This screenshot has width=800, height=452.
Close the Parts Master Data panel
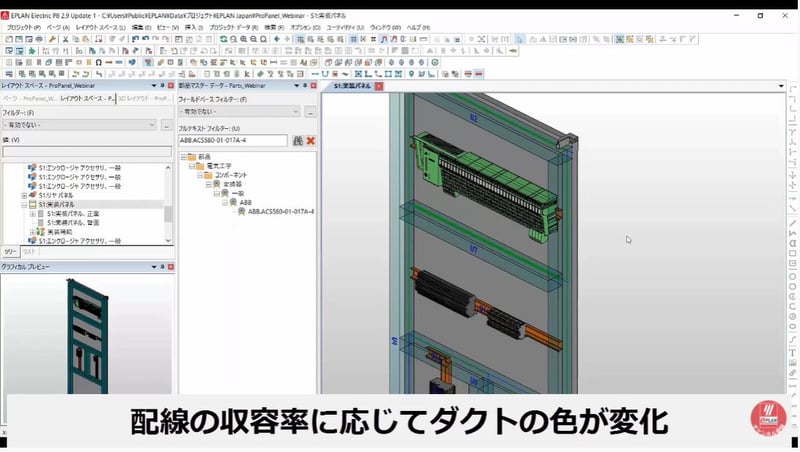click(x=314, y=85)
